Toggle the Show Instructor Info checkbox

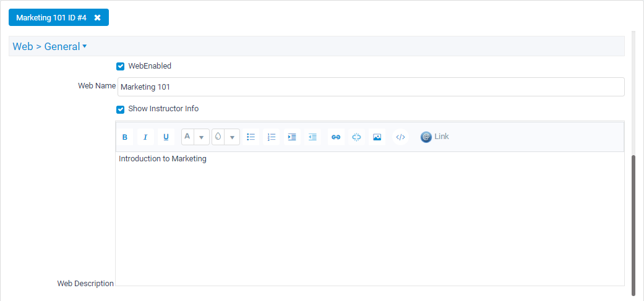click(x=121, y=109)
